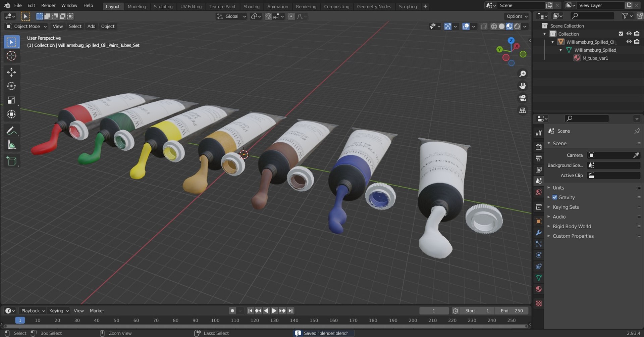Toggle X-ray display mode
This screenshot has width=644, height=337.
[484, 26]
